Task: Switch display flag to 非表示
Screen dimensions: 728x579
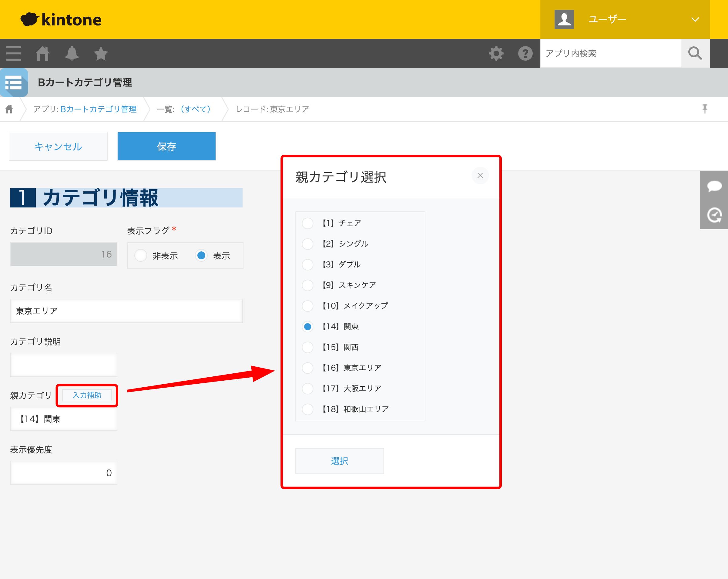Action: tap(141, 256)
